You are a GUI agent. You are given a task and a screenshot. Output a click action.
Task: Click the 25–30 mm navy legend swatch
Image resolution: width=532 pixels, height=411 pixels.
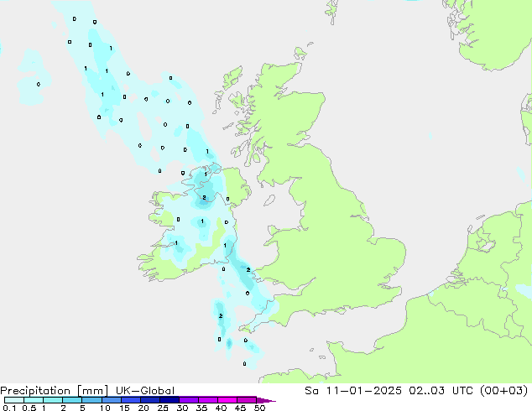[170, 400]
